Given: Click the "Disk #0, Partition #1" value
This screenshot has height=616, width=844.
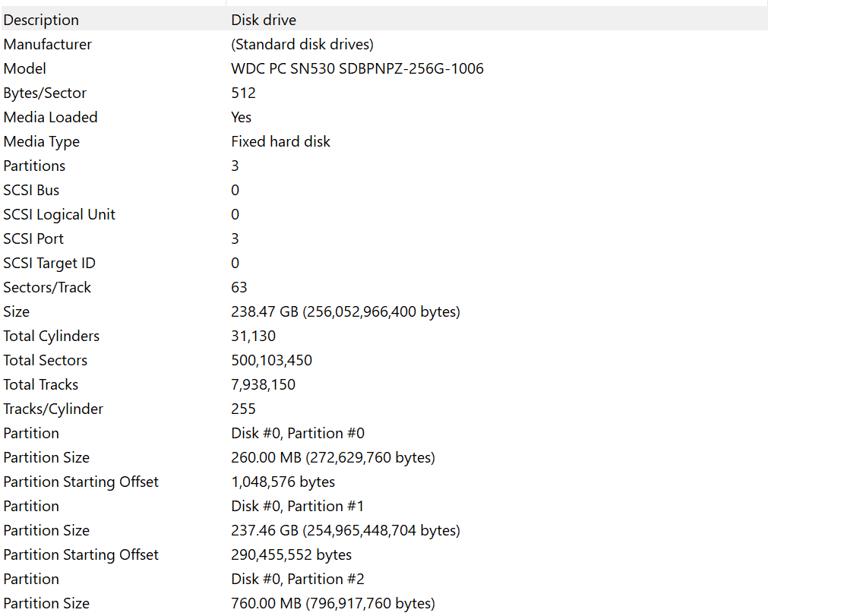Looking at the screenshot, I should 298,506.
